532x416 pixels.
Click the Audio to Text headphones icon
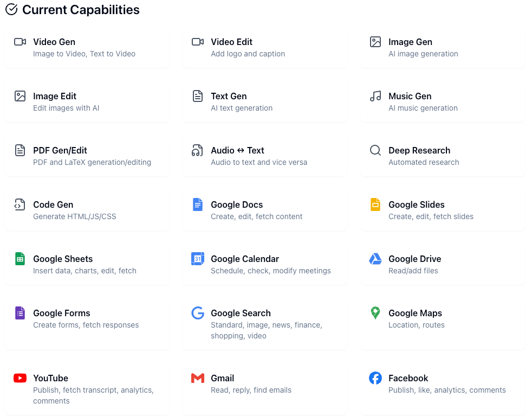[197, 150]
